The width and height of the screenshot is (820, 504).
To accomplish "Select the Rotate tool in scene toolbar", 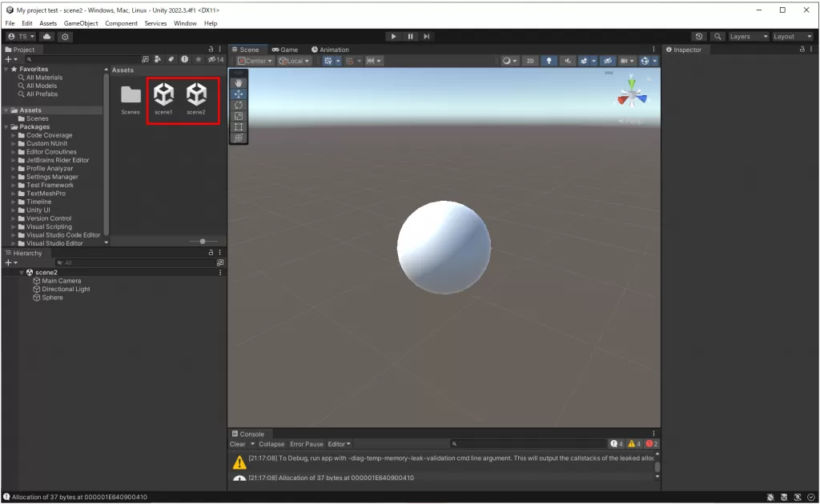I will [239, 105].
